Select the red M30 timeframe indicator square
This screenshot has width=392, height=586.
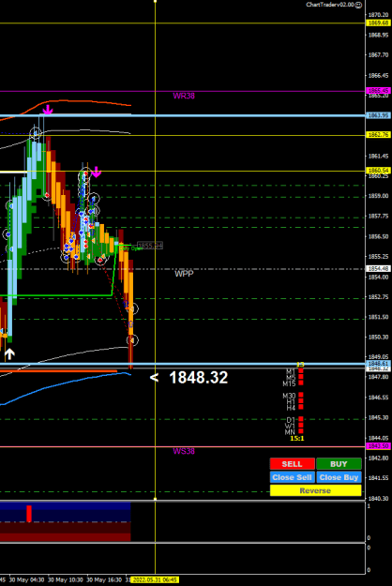(x=301, y=395)
